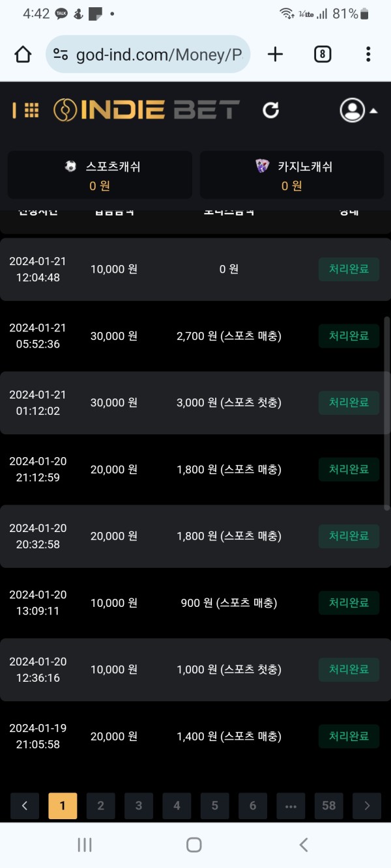This screenshot has width=391, height=868.
Task: Select the 카지노캐쉬 balance box
Action: 291,175
